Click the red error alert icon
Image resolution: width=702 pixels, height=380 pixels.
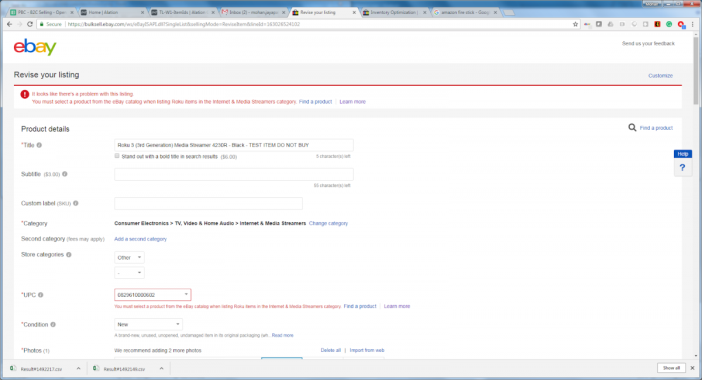pos(24,94)
